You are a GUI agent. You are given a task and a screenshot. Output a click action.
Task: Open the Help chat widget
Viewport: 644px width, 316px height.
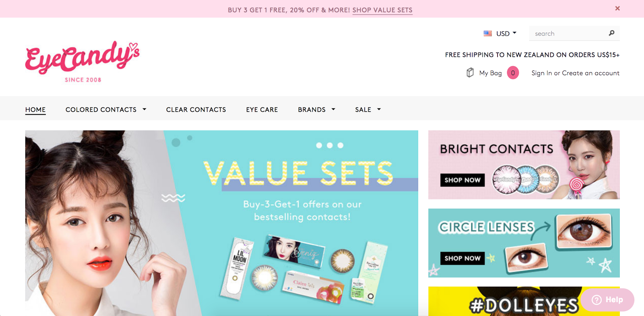(608, 300)
